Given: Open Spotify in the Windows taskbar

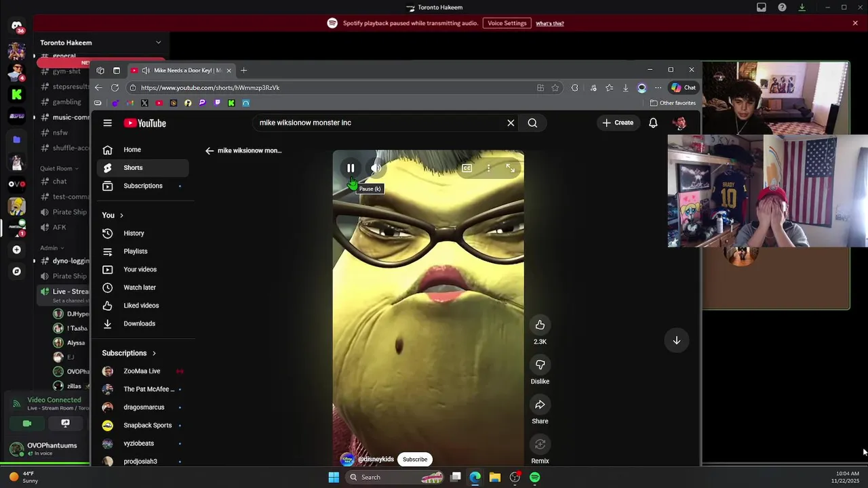Looking at the screenshot, I should 535,477.
